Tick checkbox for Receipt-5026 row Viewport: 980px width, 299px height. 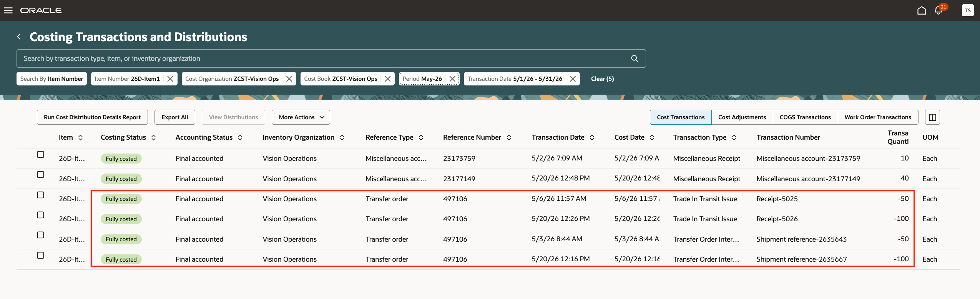coord(40,215)
